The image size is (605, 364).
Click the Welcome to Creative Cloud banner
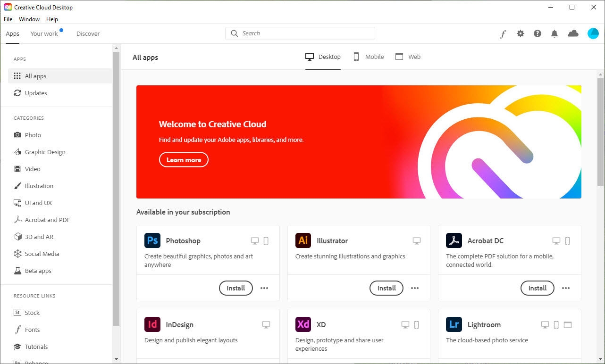(359, 142)
